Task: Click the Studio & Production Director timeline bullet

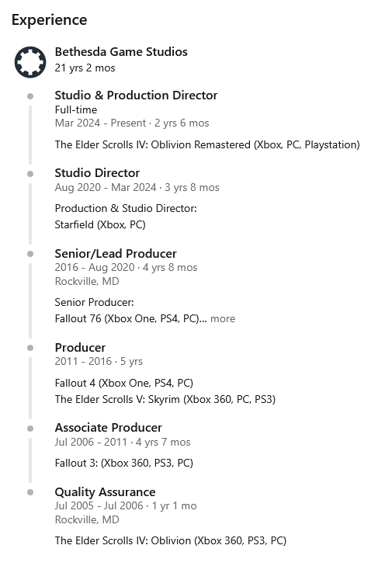Action: click(x=30, y=96)
